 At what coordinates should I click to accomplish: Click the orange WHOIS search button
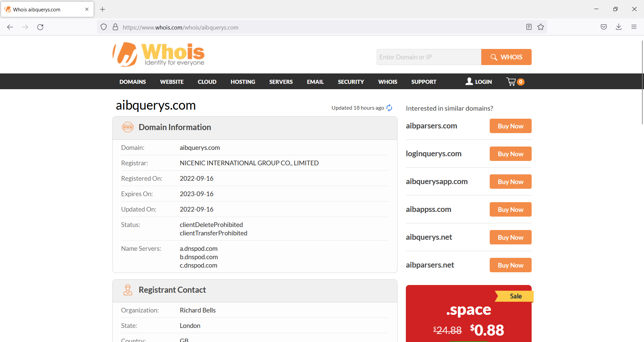506,57
